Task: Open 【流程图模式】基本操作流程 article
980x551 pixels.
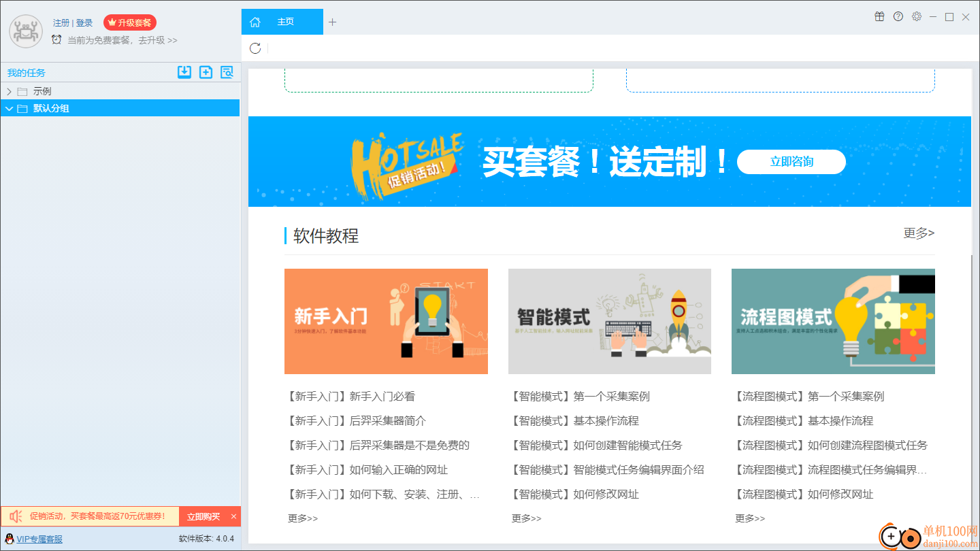Action: point(804,421)
